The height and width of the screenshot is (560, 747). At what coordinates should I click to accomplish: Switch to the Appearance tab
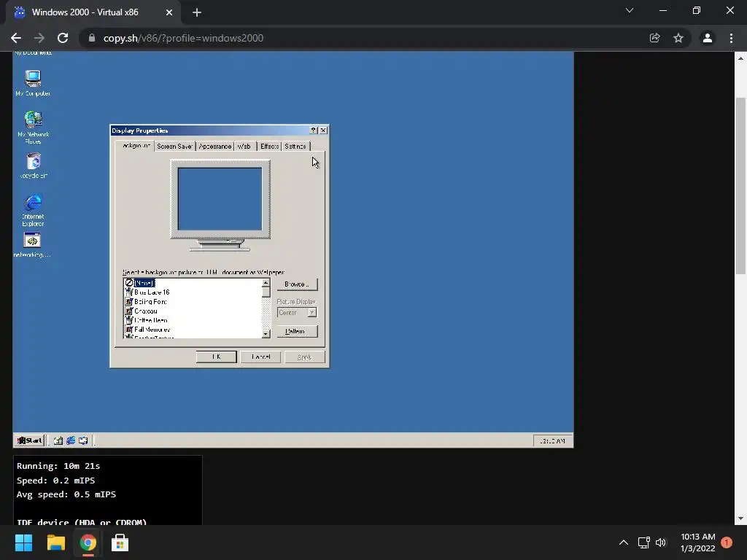pyautogui.click(x=215, y=146)
